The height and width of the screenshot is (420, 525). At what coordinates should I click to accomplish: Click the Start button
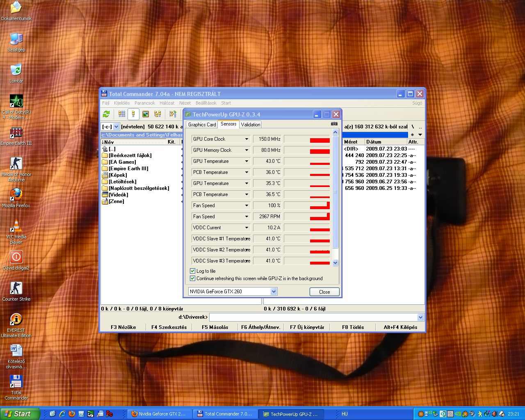tap(20, 414)
